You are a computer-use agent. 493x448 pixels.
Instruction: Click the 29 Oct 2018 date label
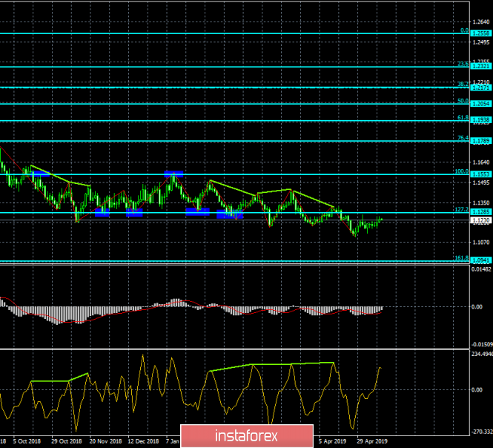pos(67,441)
